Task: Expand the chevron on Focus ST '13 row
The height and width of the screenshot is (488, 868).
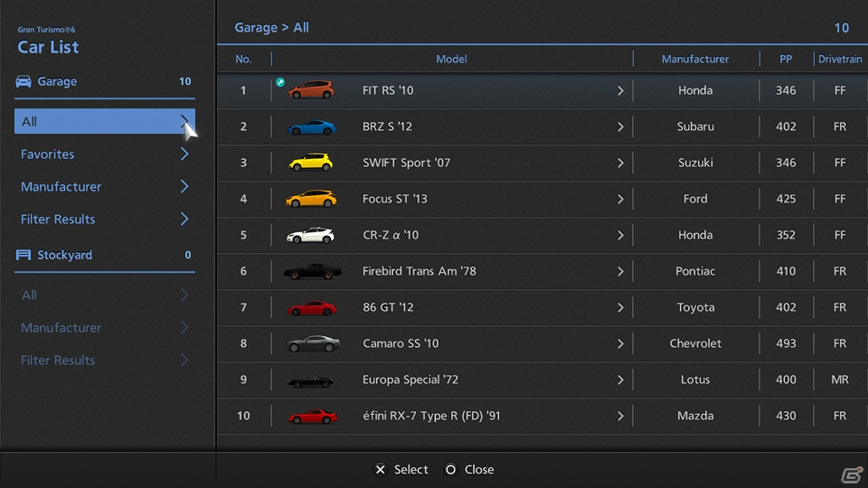Action: tap(620, 199)
